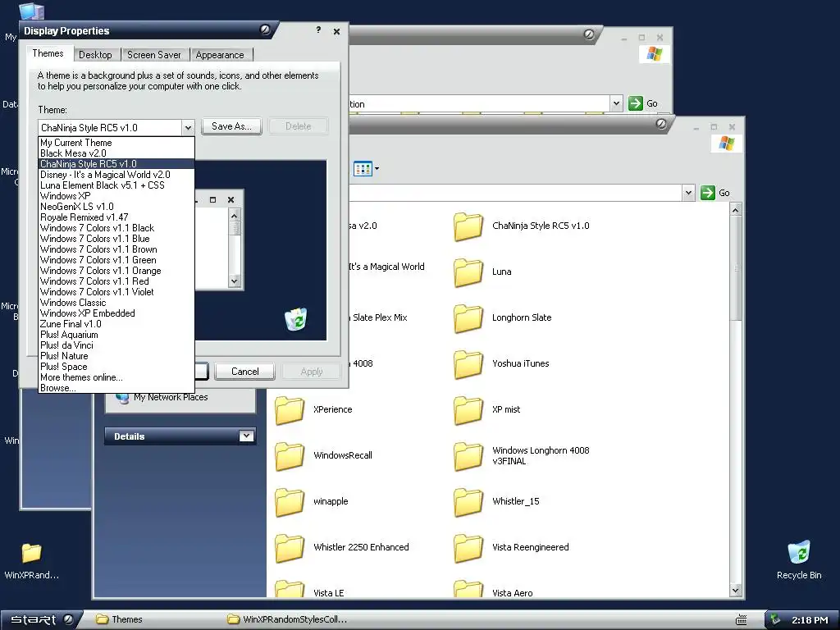Select Royale Remixed v1.47 theme
This screenshot has height=630, width=840.
coord(116,217)
